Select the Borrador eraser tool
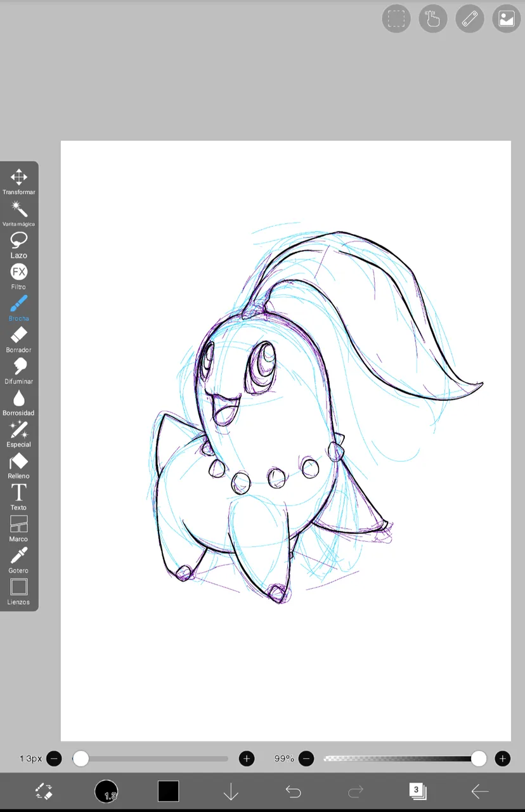The height and width of the screenshot is (812, 525). coord(19,339)
